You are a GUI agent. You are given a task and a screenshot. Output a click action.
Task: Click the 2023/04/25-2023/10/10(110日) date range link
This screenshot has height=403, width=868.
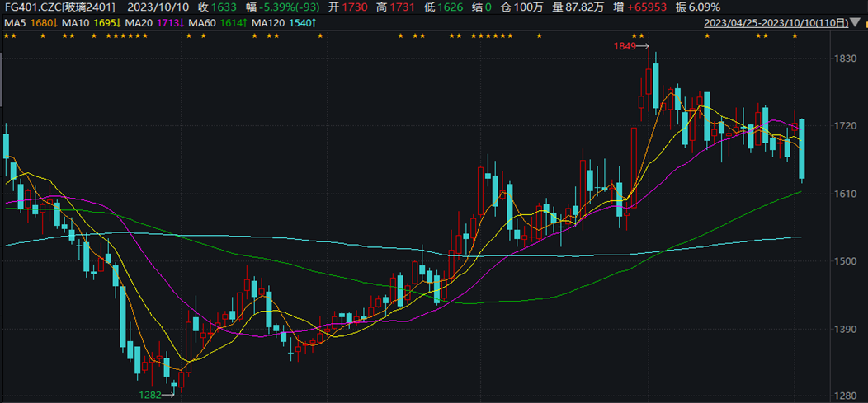pos(776,23)
